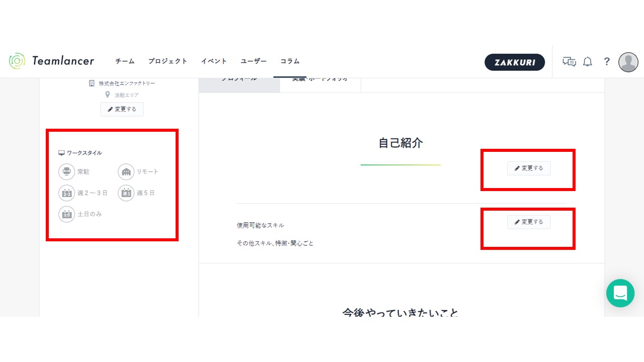Click 変更する for 自己紹介 section

click(529, 168)
